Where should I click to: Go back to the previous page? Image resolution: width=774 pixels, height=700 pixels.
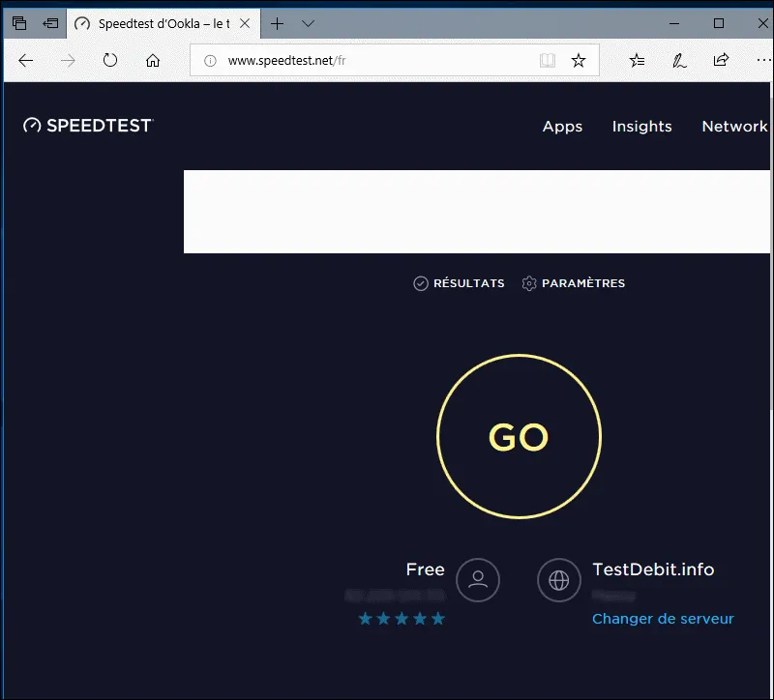point(26,61)
